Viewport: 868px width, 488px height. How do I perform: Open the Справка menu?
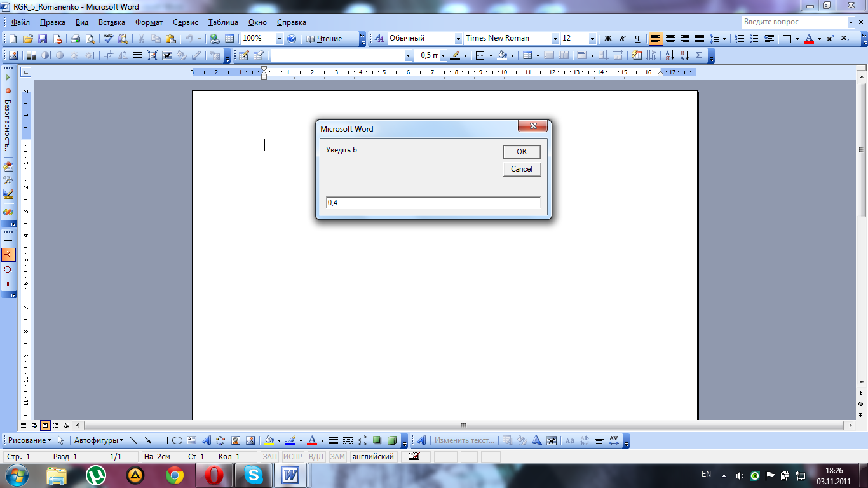[292, 22]
